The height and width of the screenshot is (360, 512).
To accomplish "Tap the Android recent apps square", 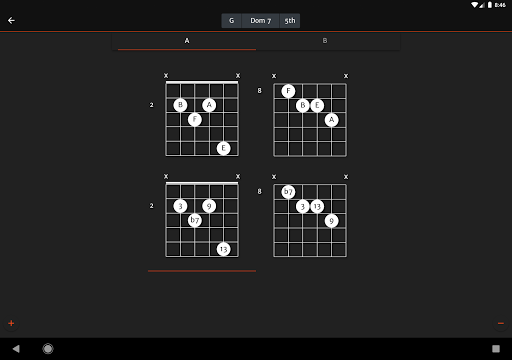I will [496, 349].
